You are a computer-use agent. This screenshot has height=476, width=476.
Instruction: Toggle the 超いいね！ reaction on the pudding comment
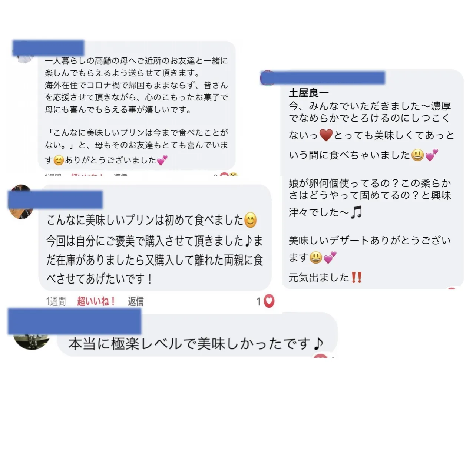point(96,301)
